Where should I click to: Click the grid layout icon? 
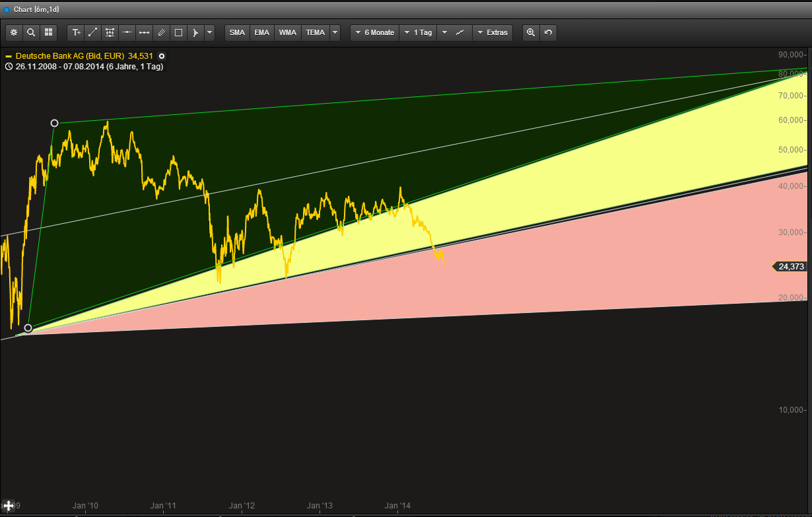48,32
